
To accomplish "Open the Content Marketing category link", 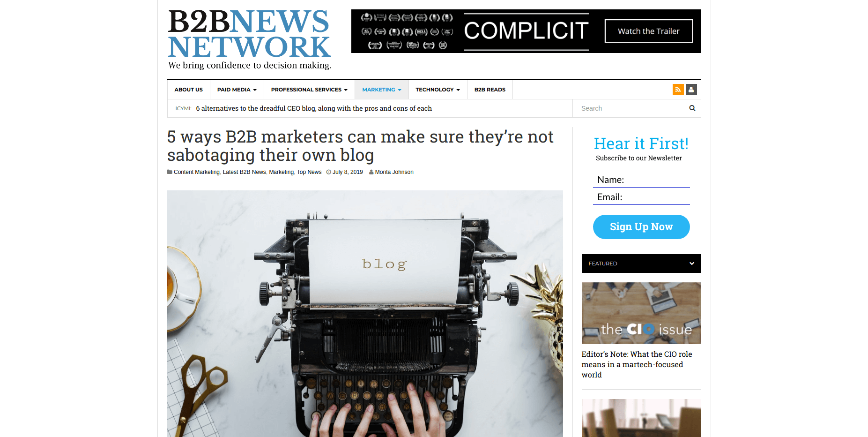I will click(x=196, y=172).
